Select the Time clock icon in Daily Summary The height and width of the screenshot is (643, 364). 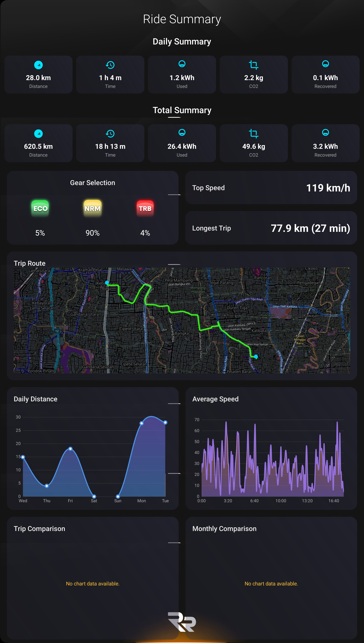(110, 65)
